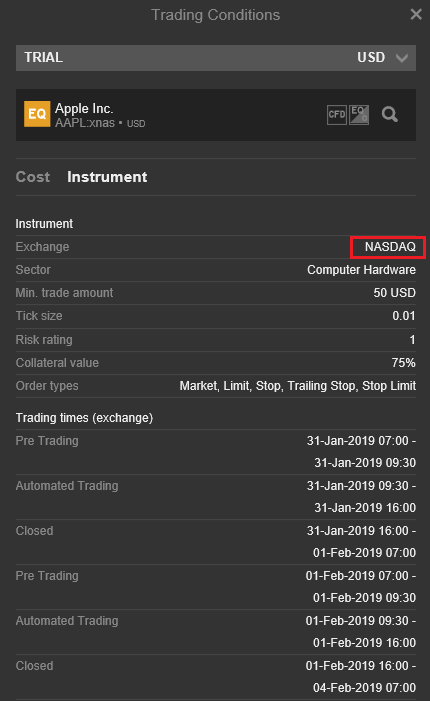Open instrument search with magnifier icon
430x701 pixels.
coord(389,115)
